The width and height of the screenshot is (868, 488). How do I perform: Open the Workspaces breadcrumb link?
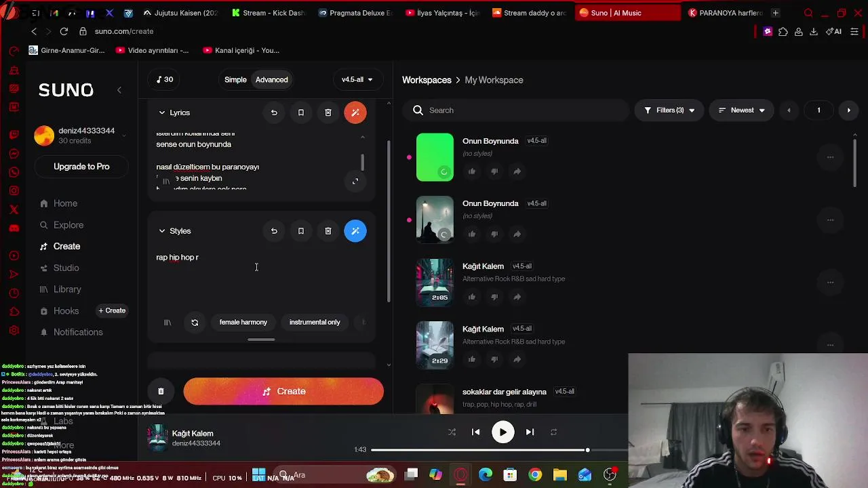click(x=427, y=80)
